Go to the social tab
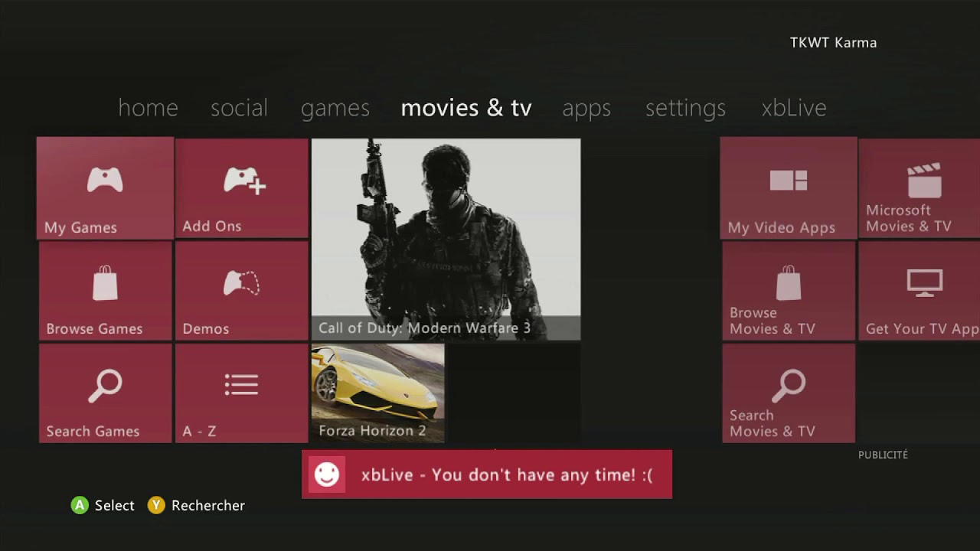The height and width of the screenshot is (551, 980). (x=239, y=108)
